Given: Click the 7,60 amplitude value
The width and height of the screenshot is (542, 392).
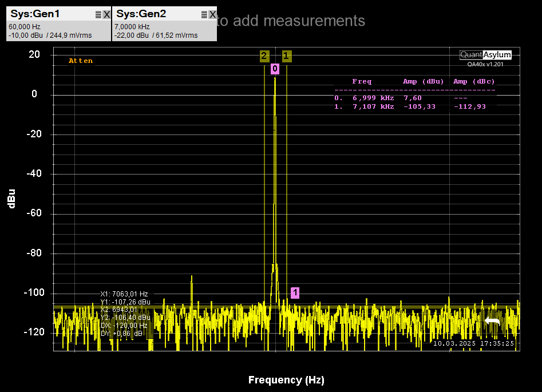Looking at the screenshot, I should pyautogui.click(x=413, y=98).
